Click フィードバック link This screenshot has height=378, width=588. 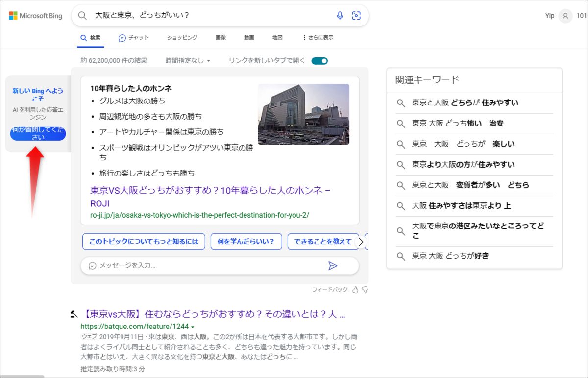coord(330,290)
